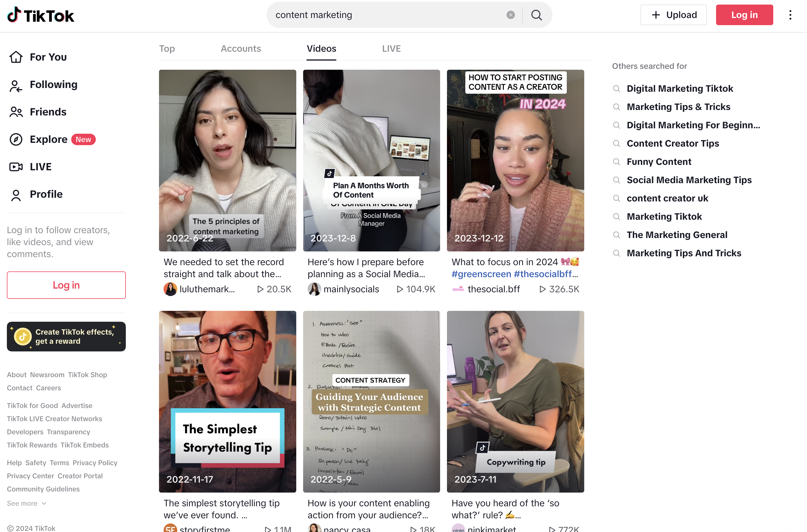807x532 pixels.
Task: Open the Explore section
Action: click(x=49, y=139)
